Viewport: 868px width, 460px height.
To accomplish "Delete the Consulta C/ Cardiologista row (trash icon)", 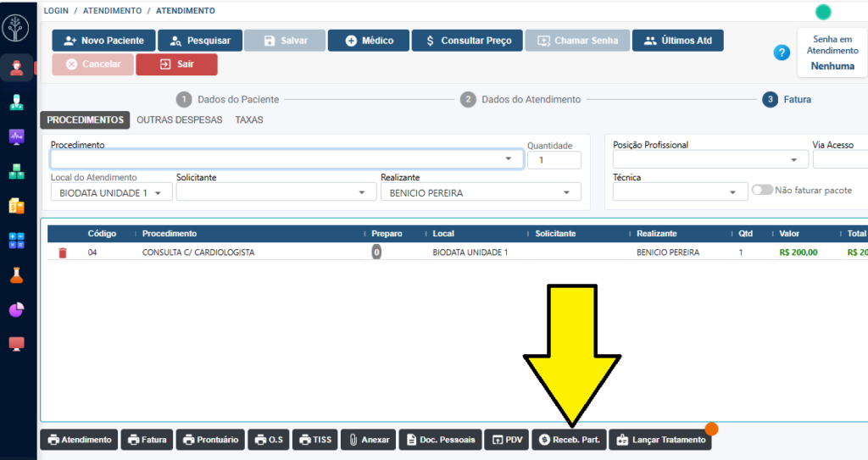I will pos(62,252).
